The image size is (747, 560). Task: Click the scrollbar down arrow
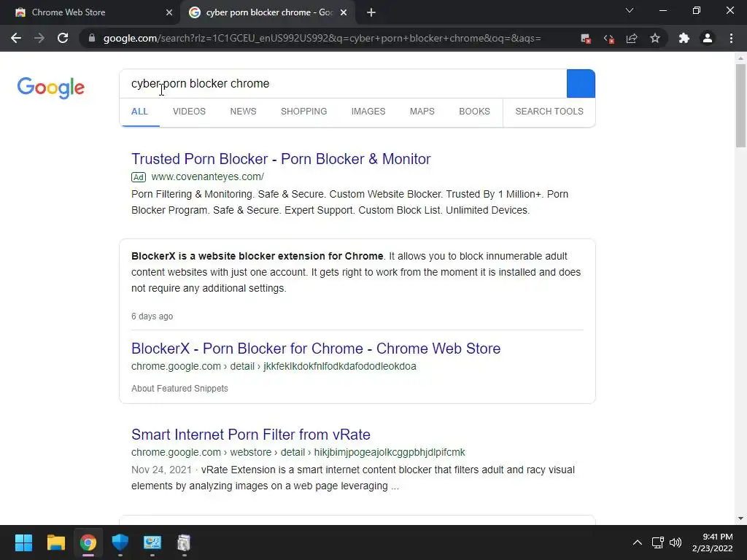click(740, 518)
